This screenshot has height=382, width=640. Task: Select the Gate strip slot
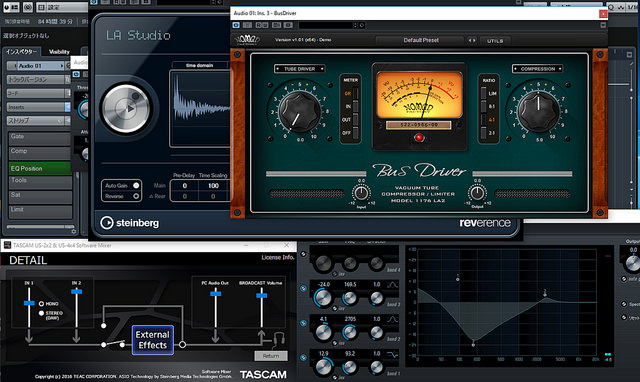tap(40, 139)
